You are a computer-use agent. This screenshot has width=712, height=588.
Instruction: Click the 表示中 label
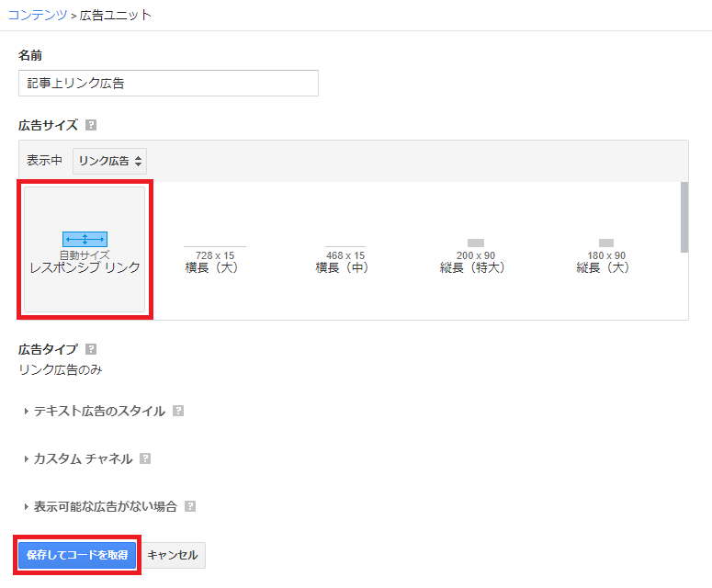point(44,160)
